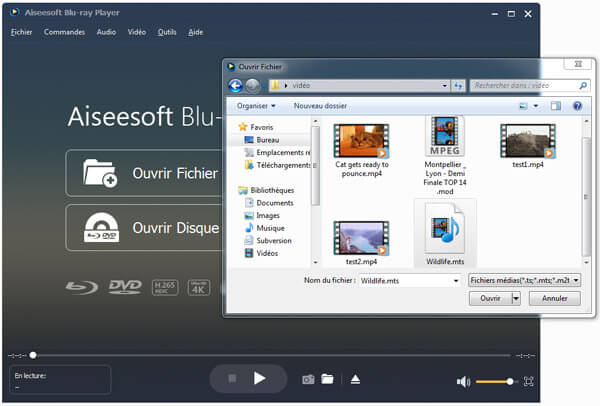Expand the view options dropdown arrow

(x=537, y=105)
